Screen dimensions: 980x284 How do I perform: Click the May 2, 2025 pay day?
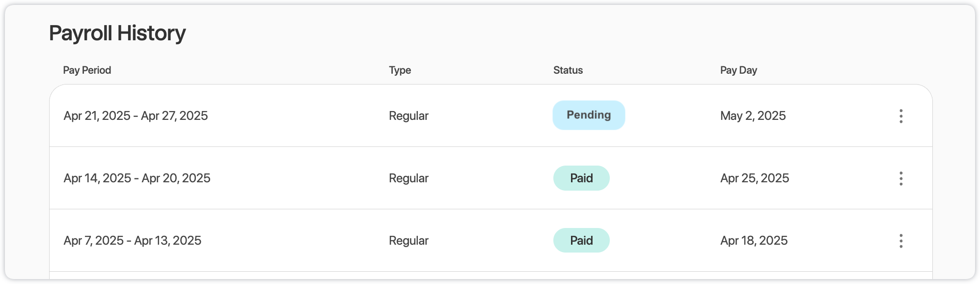coord(753,116)
